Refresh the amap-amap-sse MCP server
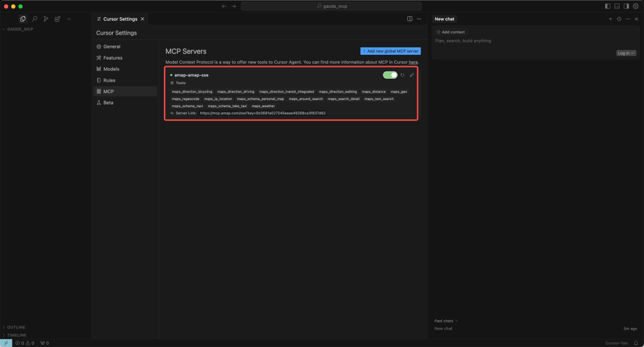Screen dimensions: 644x347 [402, 75]
